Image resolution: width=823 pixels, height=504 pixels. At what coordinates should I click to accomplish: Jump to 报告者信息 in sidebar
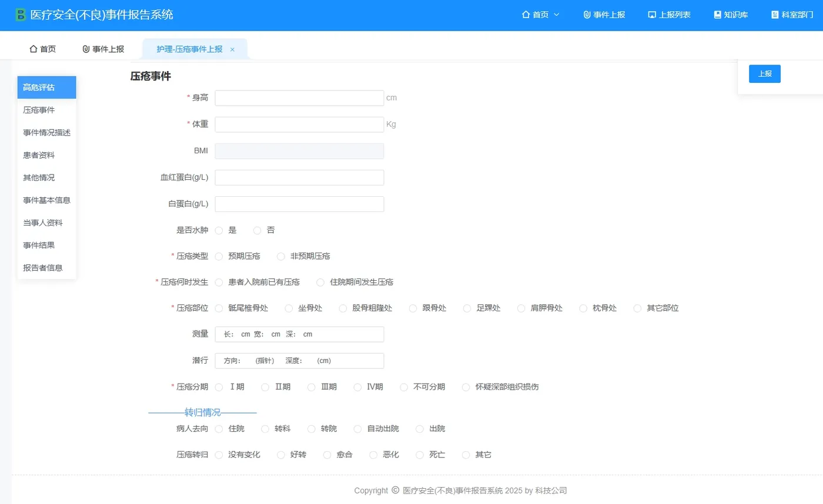click(47, 268)
